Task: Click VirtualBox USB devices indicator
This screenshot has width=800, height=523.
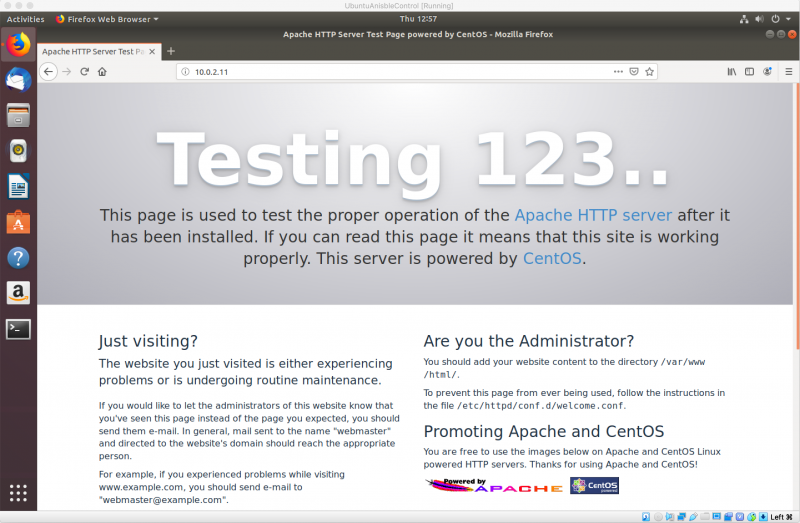Action: (693, 517)
